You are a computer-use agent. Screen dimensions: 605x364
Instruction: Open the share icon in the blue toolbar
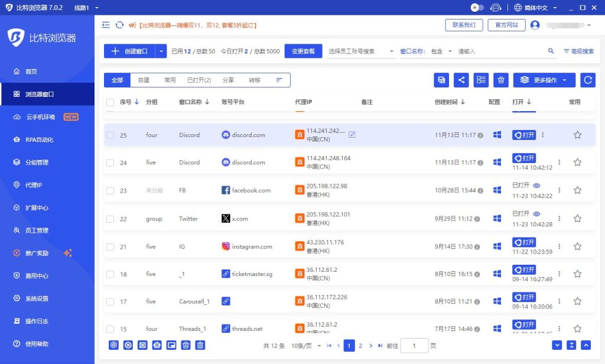point(461,80)
